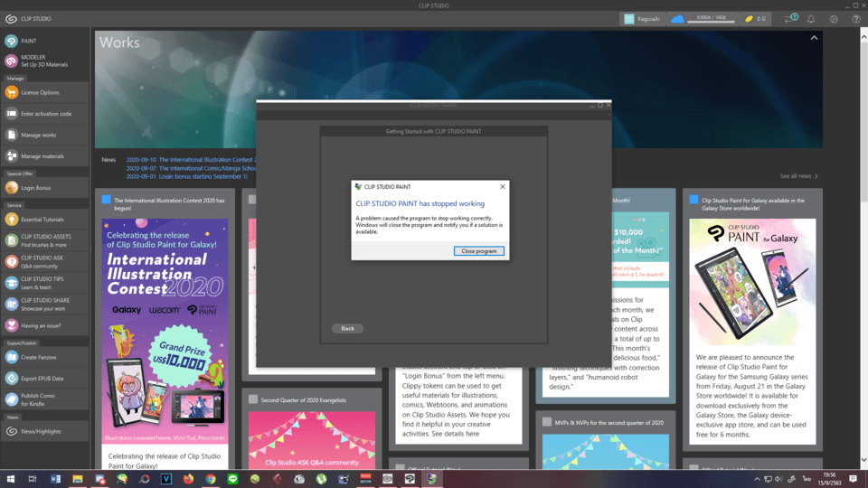868x488 pixels.
Task: Open LINE from the taskbar
Action: pyautogui.click(x=233, y=479)
